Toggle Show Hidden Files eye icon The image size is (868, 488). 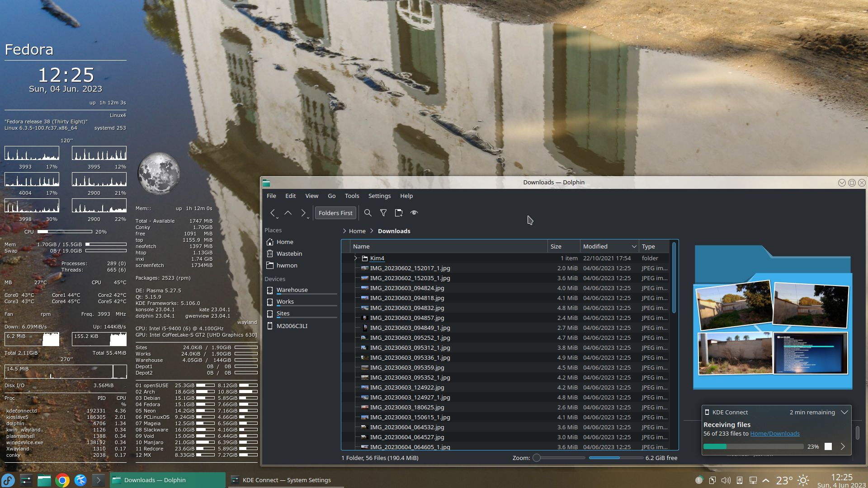coord(414,213)
